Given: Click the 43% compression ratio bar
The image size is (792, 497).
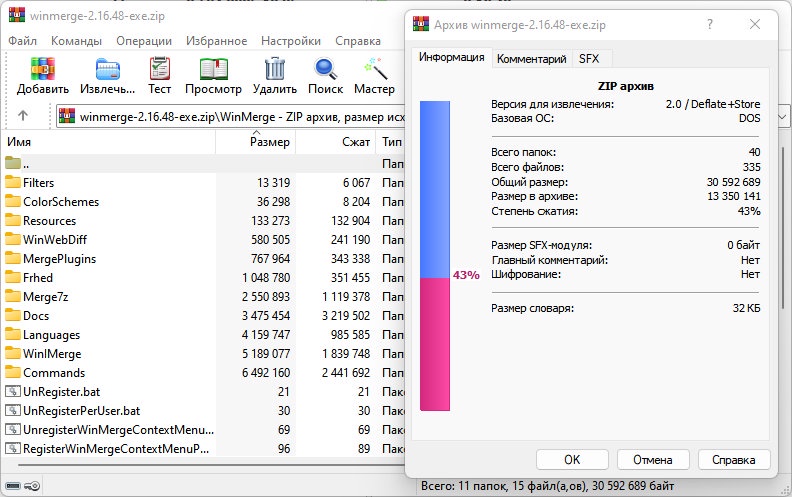Looking at the screenshot, I should coord(435,256).
